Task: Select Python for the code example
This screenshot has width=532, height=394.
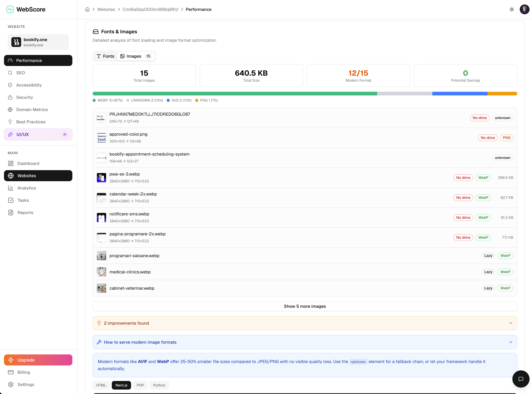Action: click(159, 385)
